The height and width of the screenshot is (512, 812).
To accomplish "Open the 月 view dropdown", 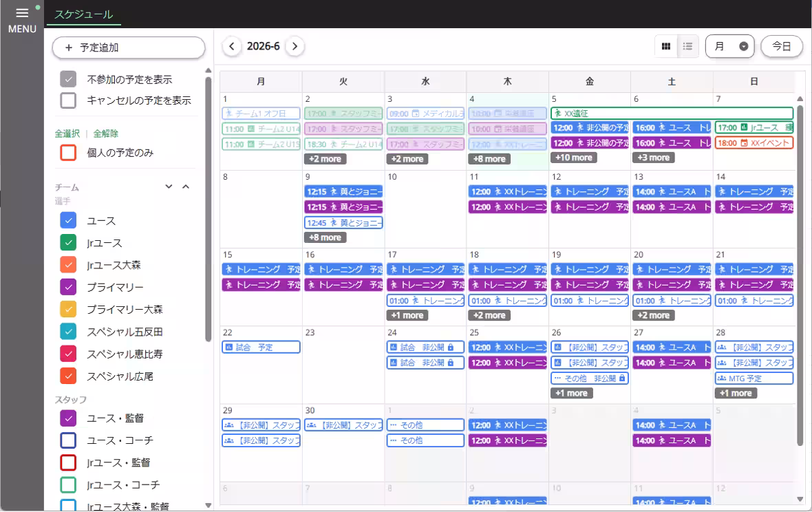I will 729,47.
